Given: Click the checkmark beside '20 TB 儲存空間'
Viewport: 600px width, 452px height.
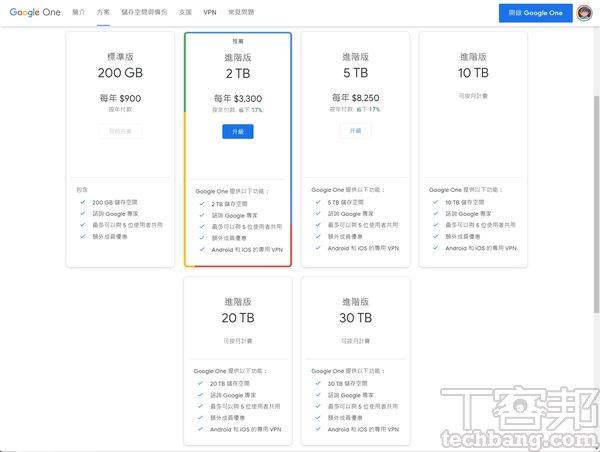Looking at the screenshot, I should pos(200,383).
